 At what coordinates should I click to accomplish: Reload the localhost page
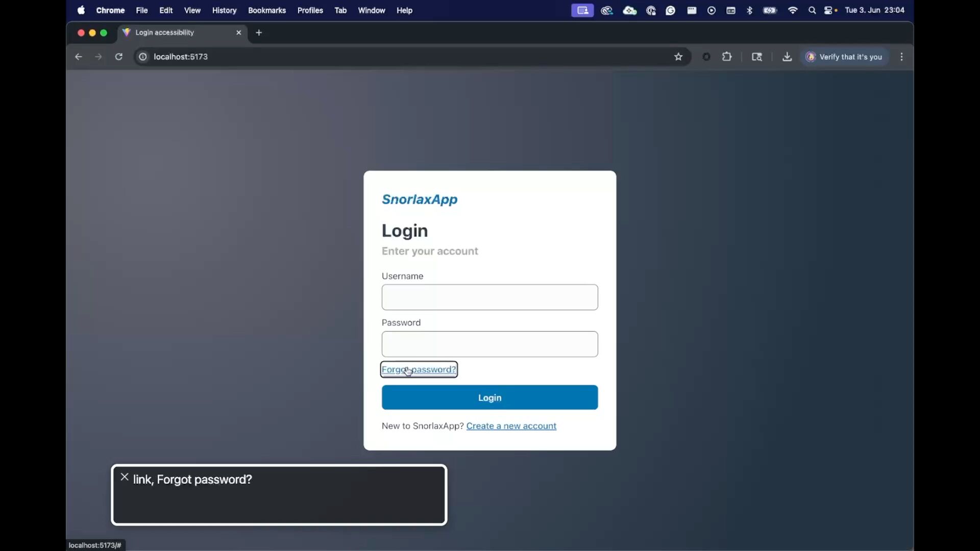point(119,57)
